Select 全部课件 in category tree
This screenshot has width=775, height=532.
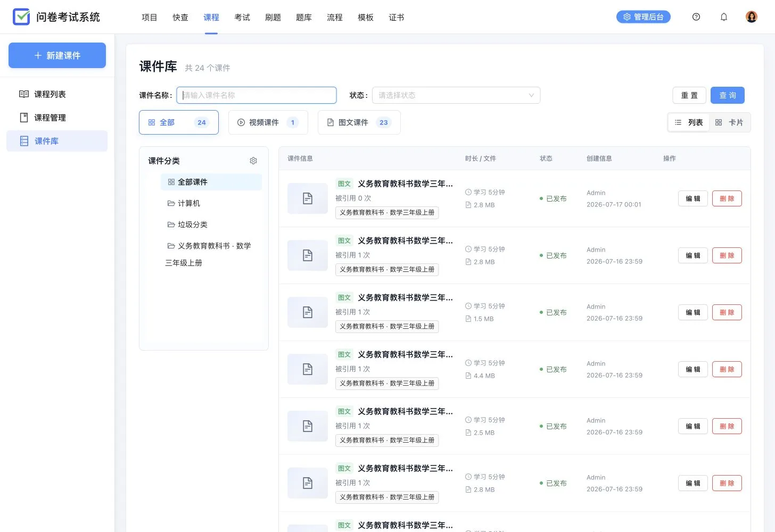[x=211, y=182]
